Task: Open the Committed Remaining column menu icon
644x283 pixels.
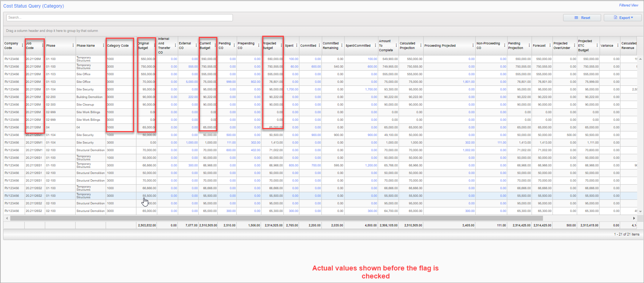Action: [342, 46]
